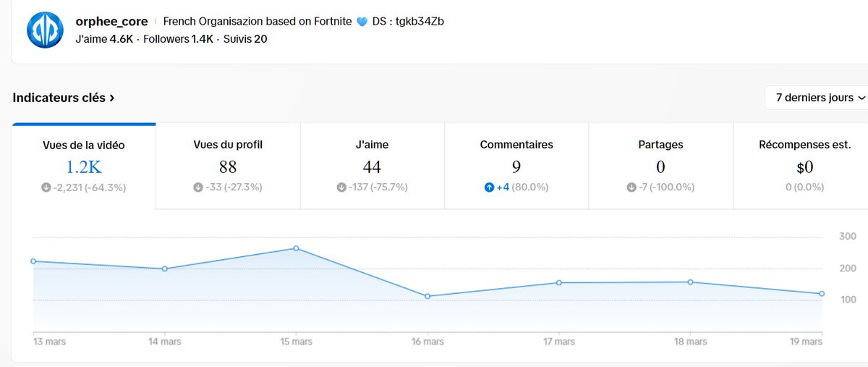Viewport: 868px width, 367px height.
Task: Click the blue up arrow icon beside +4
Action: click(489, 187)
